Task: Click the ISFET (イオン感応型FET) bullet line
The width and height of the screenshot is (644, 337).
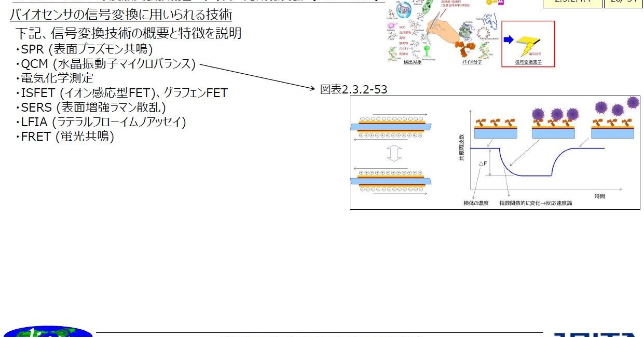Action: 124,93
